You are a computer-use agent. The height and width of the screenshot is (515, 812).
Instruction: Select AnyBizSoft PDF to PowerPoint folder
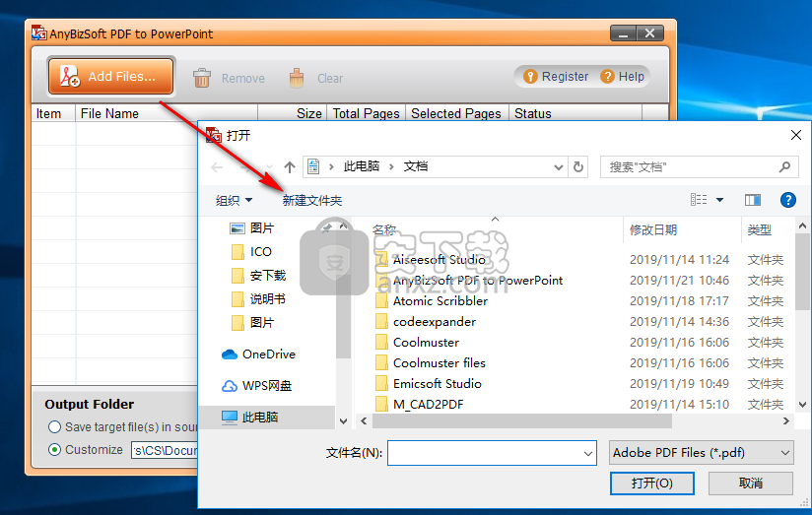tap(478, 281)
